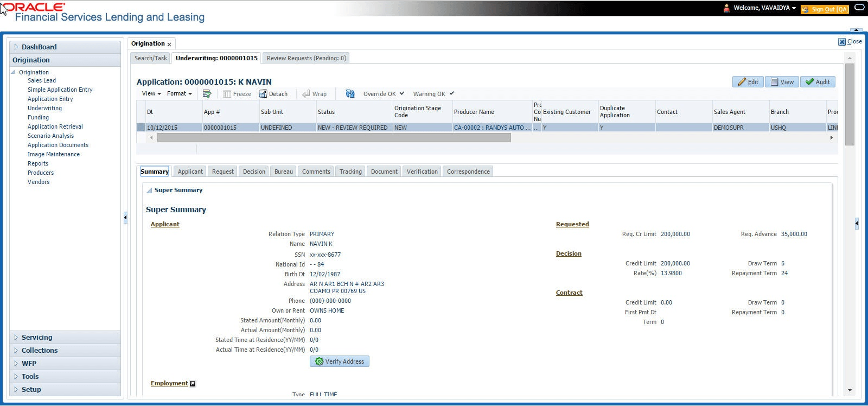Open Image Maintenance in navigation
The image size is (868, 406).
pyautogui.click(x=54, y=154)
